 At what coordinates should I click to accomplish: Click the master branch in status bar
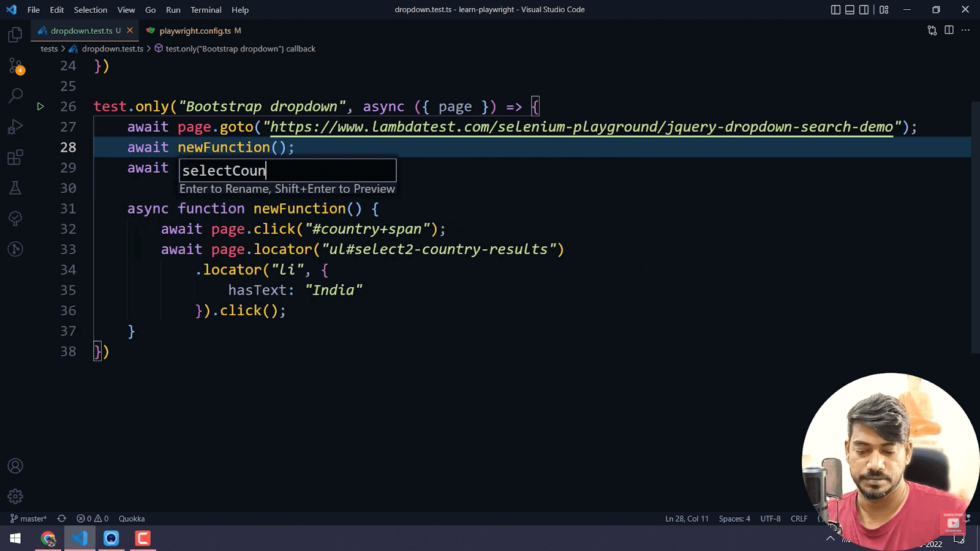pyautogui.click(x=28, y=519)
